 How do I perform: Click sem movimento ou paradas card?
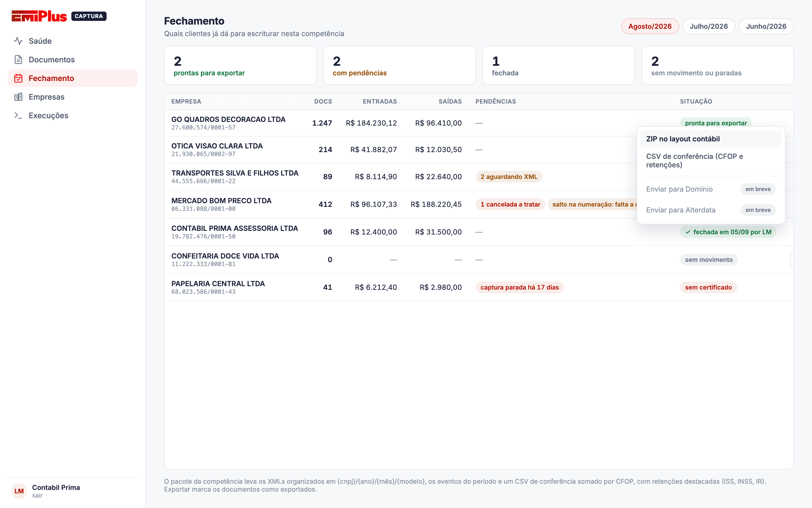[717, 65]
